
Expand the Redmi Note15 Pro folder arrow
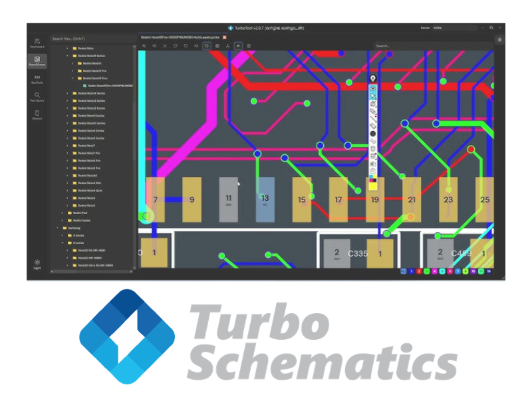point(72,71)
